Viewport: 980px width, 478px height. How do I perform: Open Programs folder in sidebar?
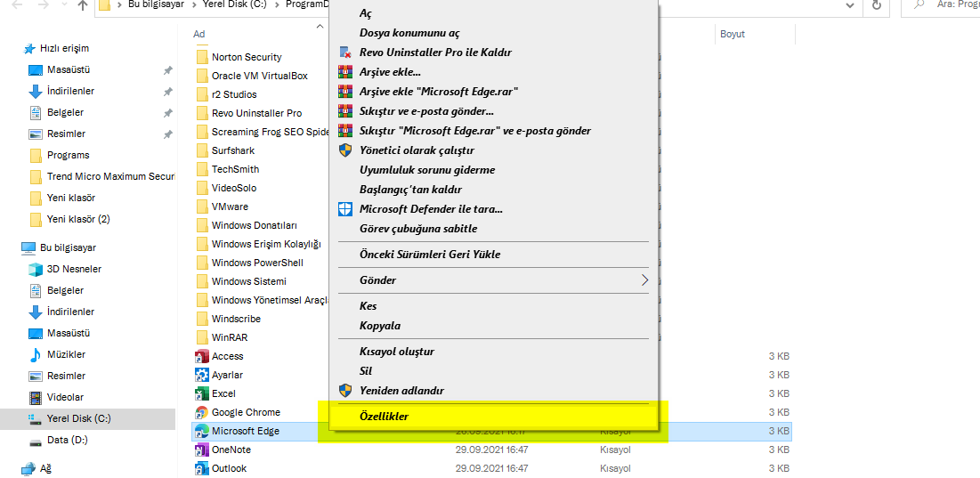pos(69,156)
